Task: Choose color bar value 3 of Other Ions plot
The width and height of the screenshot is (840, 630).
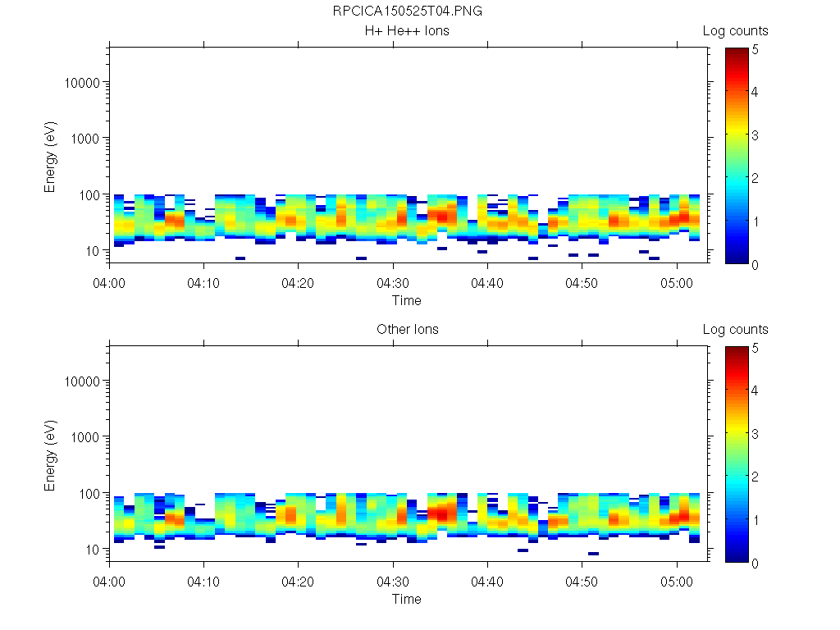Action: coord(755,434)
